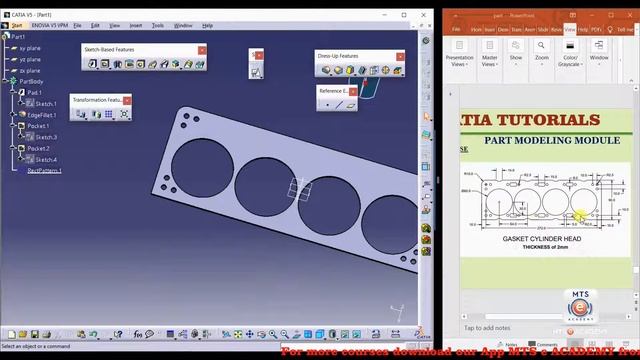Select the Multi-sections Solid tool
Viewport: 640px width, 360px height.
click(x=188, y=64)
